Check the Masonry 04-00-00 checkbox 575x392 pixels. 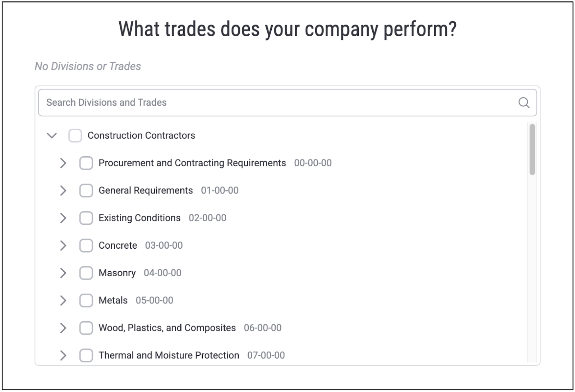(86, 273)
